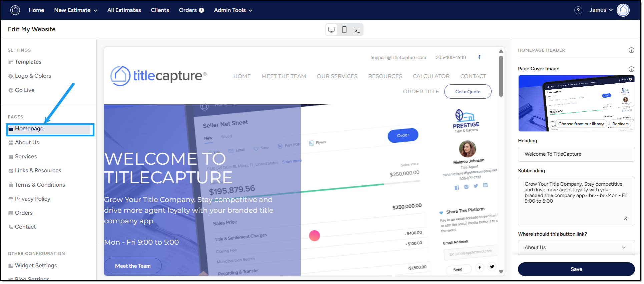Open the button link About Us dropdown
Viewport: 644px width, 284px height.
pyautogui.click(x=576, y=247)
